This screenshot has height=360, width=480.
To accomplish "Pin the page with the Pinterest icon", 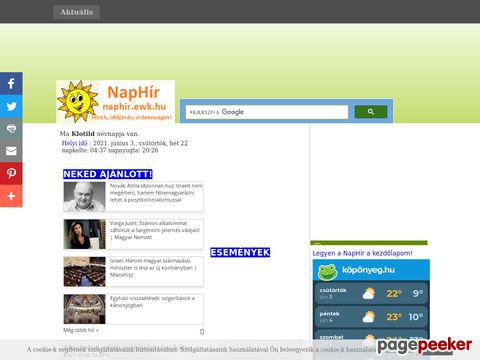I will pyautogui.click(x=11, y=173).
